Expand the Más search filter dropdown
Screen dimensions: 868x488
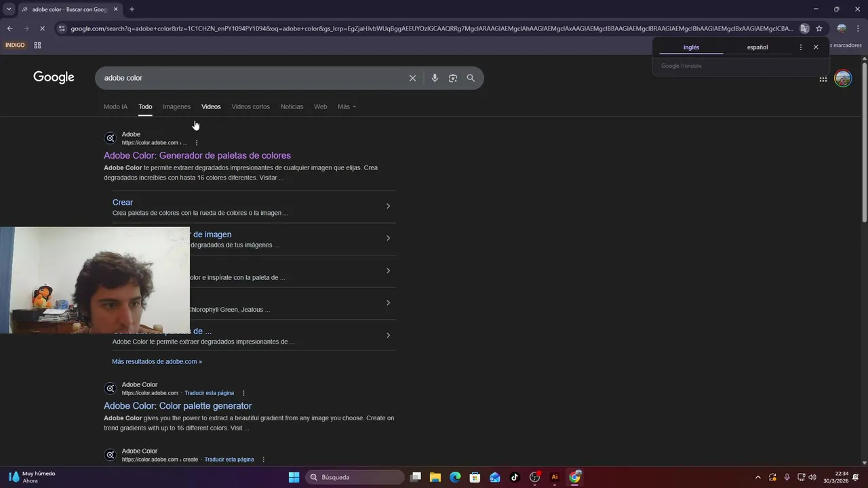point(347,106)
